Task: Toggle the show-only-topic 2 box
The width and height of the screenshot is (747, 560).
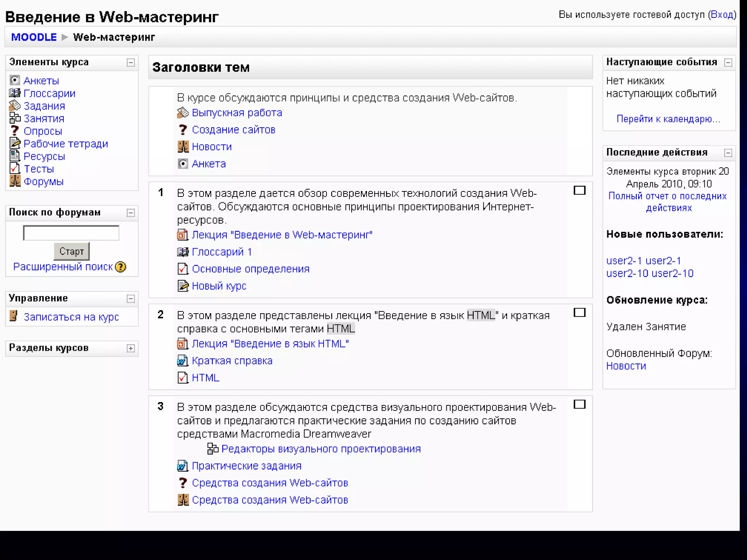Action: coord(579,312)
